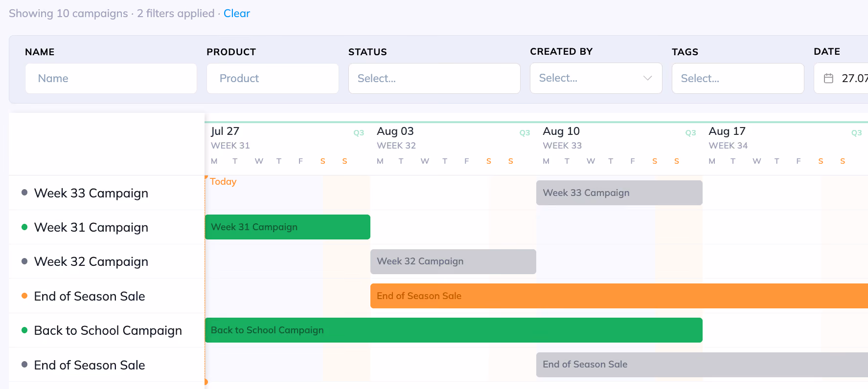Click the Q3 label beside Aug 17
The width and height of the screenshot is (868, 389).
(x=856, y=133)
